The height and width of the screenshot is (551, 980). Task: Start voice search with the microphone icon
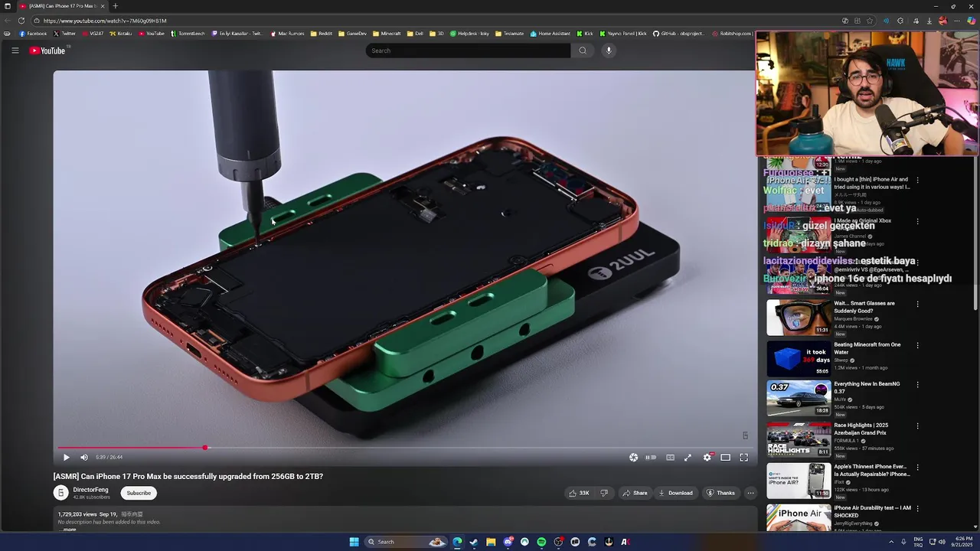point(609,51)
